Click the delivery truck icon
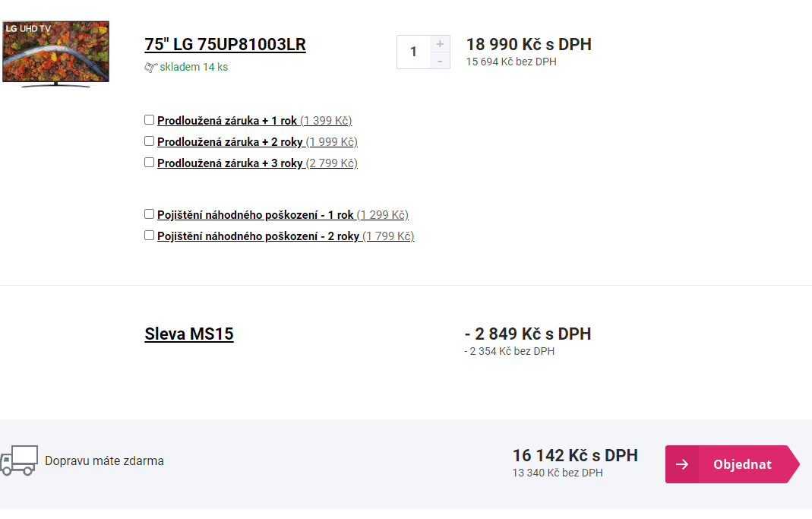Image resolution: width=812 pixels, height=519 pixels. tap(19, 460)
